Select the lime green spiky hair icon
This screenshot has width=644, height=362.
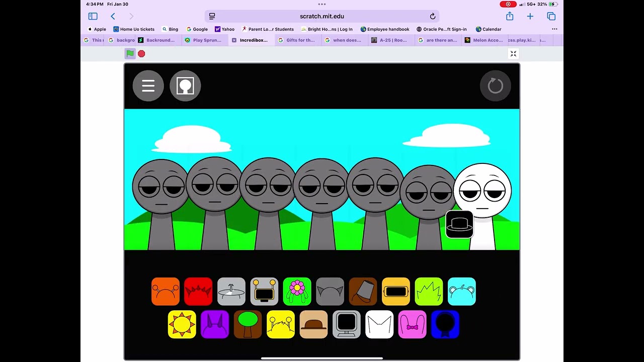pos(429,292)
